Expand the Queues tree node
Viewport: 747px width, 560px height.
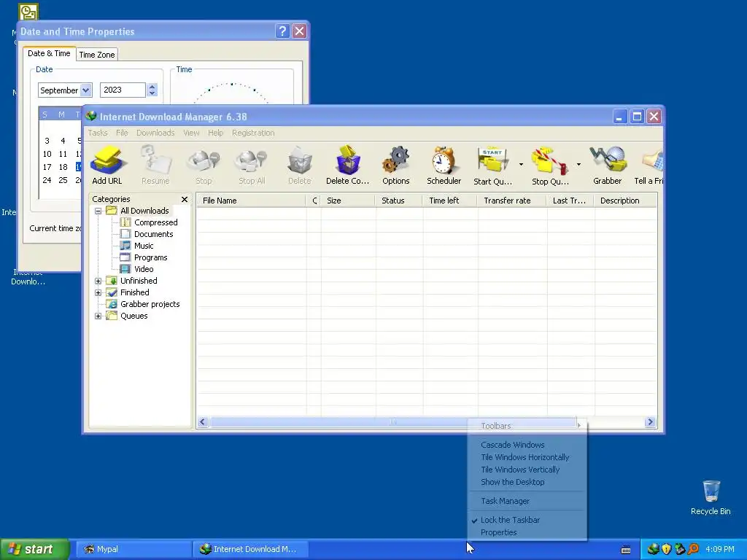coord(98,316)
